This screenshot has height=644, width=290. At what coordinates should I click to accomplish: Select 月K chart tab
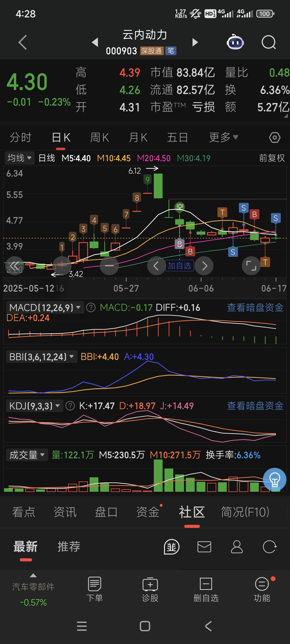click(x=138, y=137)
